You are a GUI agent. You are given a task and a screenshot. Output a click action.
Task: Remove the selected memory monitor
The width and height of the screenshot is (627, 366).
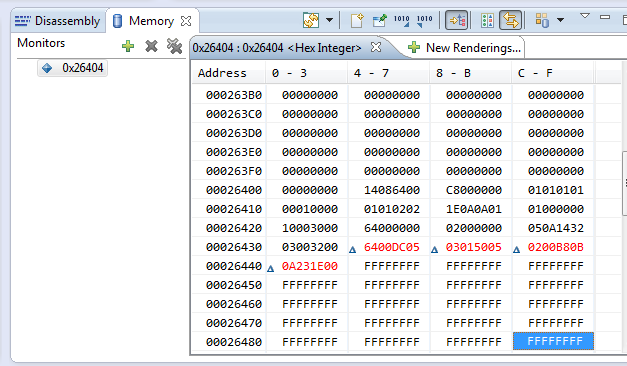click(151, 46)
